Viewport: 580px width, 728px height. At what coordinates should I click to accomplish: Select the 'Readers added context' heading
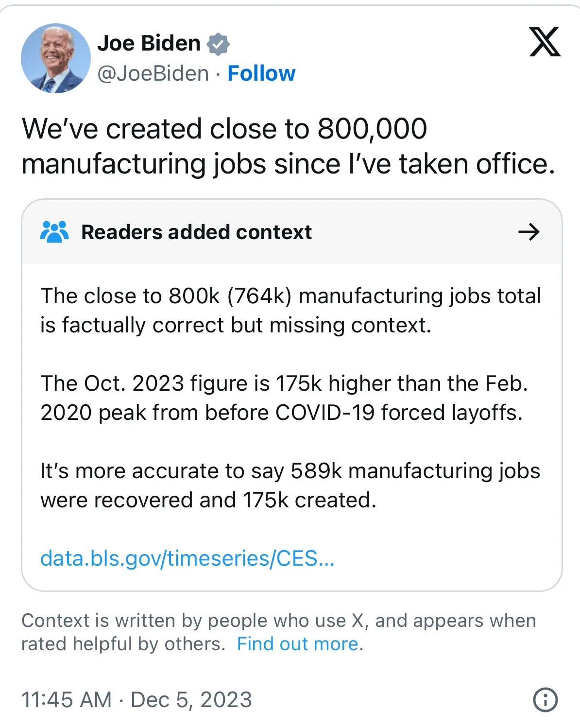(196, 232)
